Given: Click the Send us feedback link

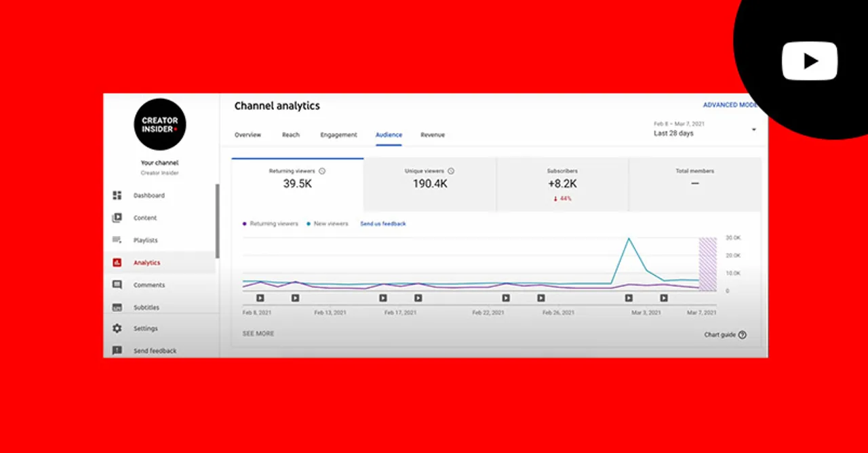Looking at the screenshot, I should pyautogui.click(x=383, y=224).
